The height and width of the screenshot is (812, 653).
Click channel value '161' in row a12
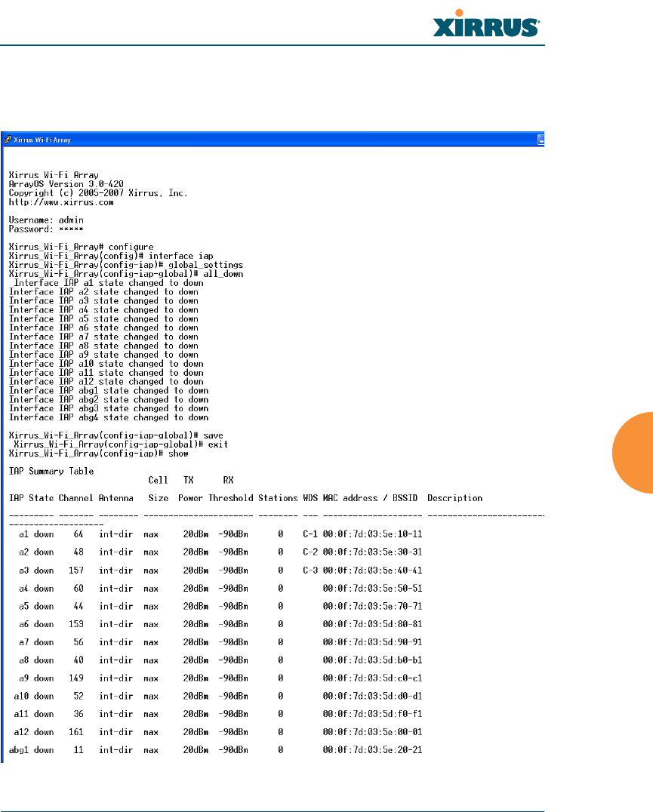click(76, 732)
